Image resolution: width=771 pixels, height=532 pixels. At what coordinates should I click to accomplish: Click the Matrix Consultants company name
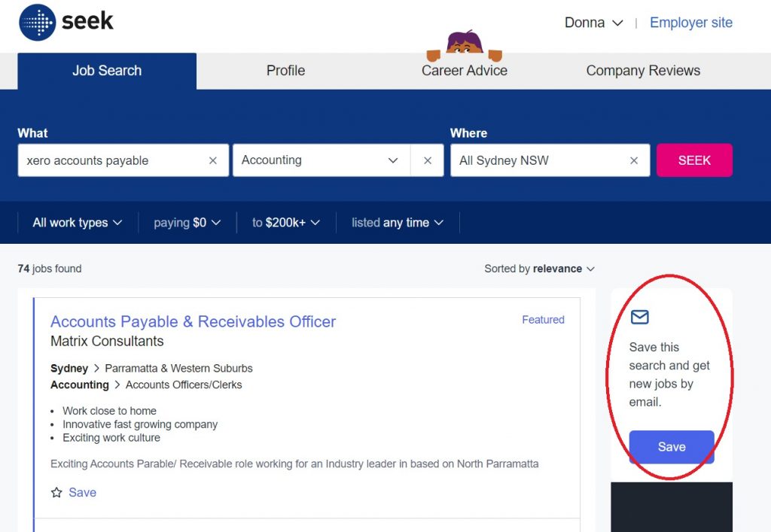point(107,341)
